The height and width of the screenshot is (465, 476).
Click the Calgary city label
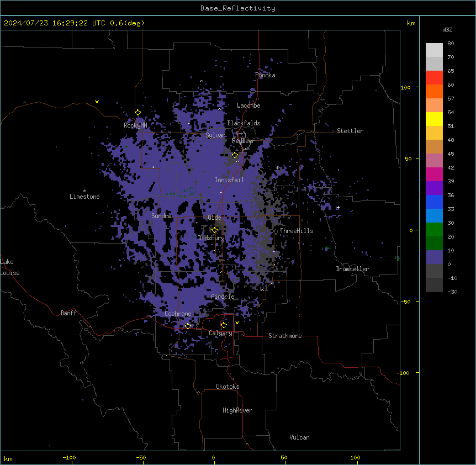tap(220, 333)
